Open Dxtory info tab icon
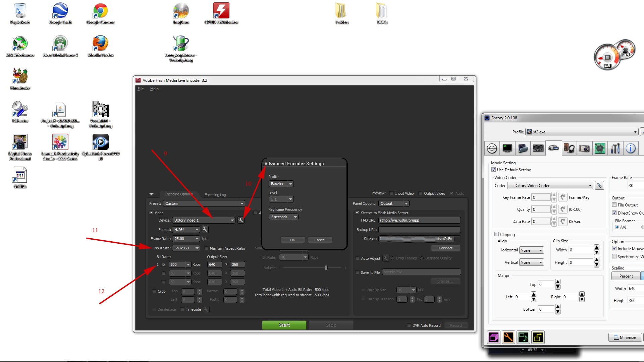The image size is (644, 362). tap(631, 148)
